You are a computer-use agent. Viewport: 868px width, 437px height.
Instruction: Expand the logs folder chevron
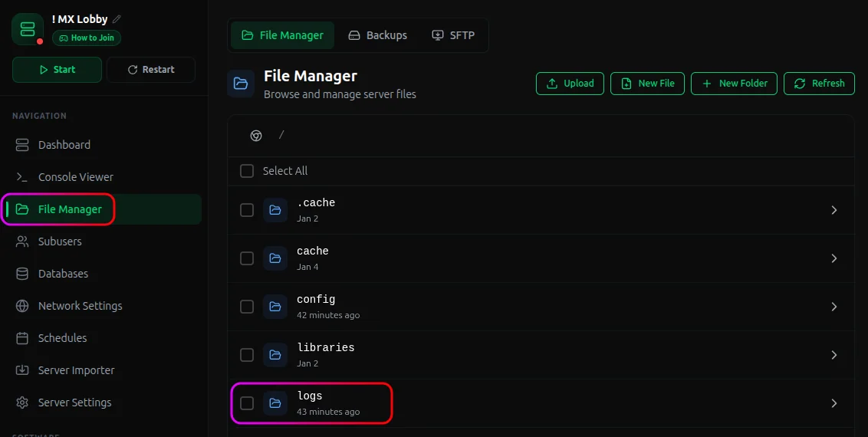click(833, 403)
